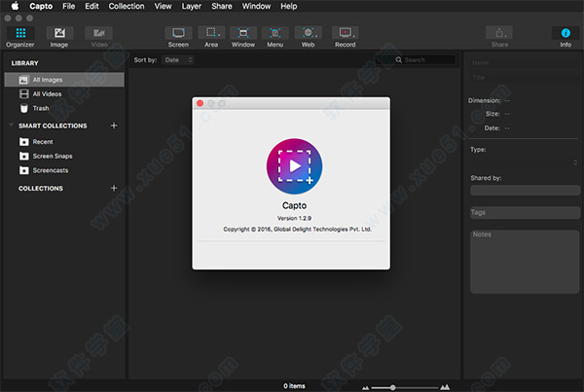Click the large thumbnails icon
584x392 pixels.
pyautogui.click(x=445, y=387)
